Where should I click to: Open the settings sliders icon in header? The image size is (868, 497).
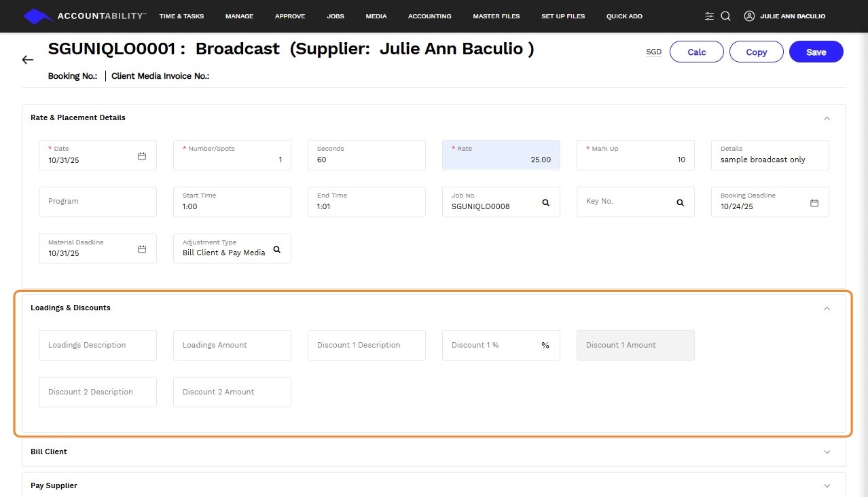[710, 16]
